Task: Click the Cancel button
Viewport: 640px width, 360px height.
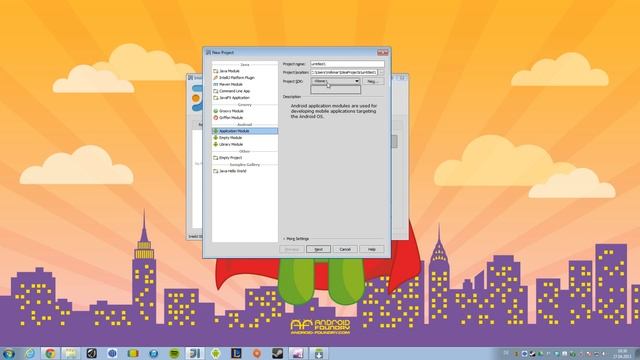Action: [x=345, y=249]
